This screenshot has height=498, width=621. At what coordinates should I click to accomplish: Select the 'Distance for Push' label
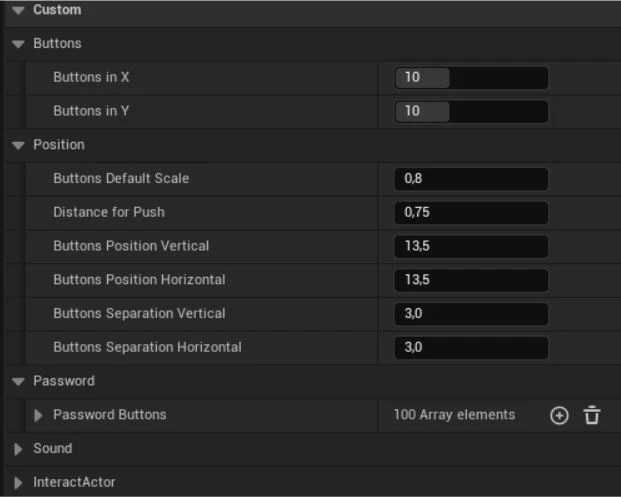pyautogui.click(x=109, y=212)
